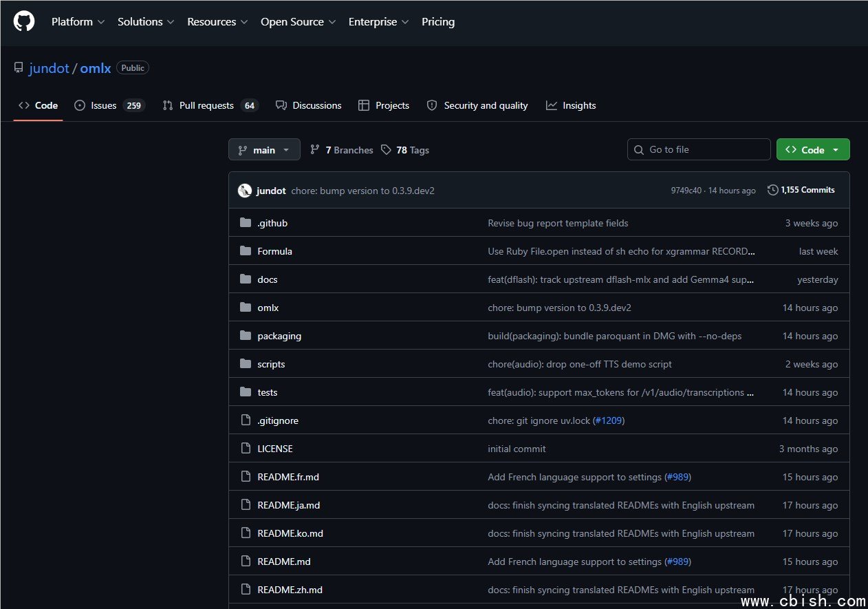Open the packaging folder name
Image resolution: width=868 pixels, height=609 pixels.
click(279, 336)
